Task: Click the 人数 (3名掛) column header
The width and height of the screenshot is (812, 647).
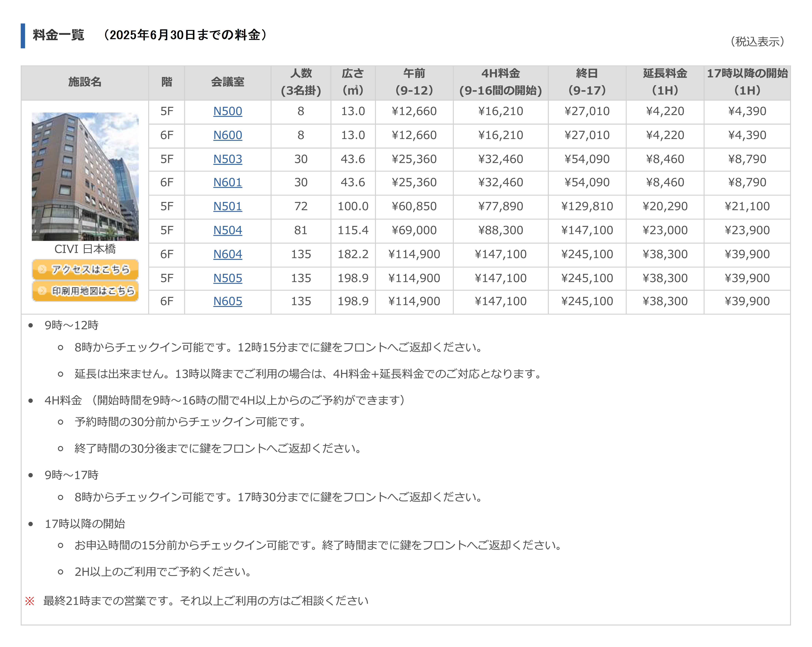Action: coord(301,82)
